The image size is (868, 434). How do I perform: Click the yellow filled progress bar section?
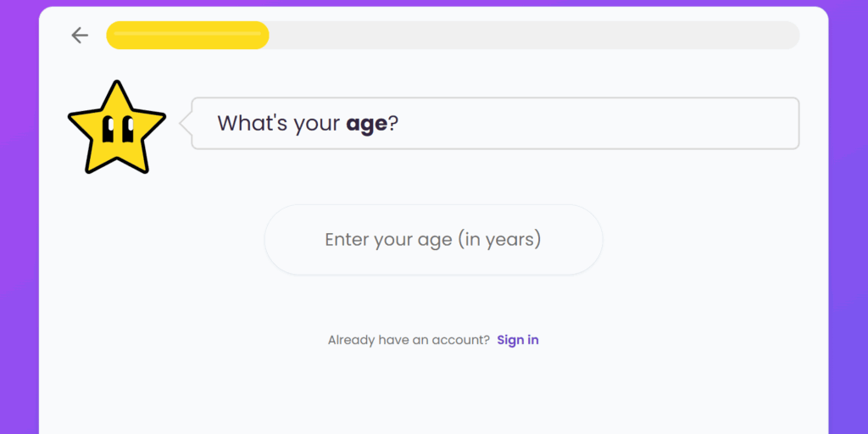(x=187, y=35)
